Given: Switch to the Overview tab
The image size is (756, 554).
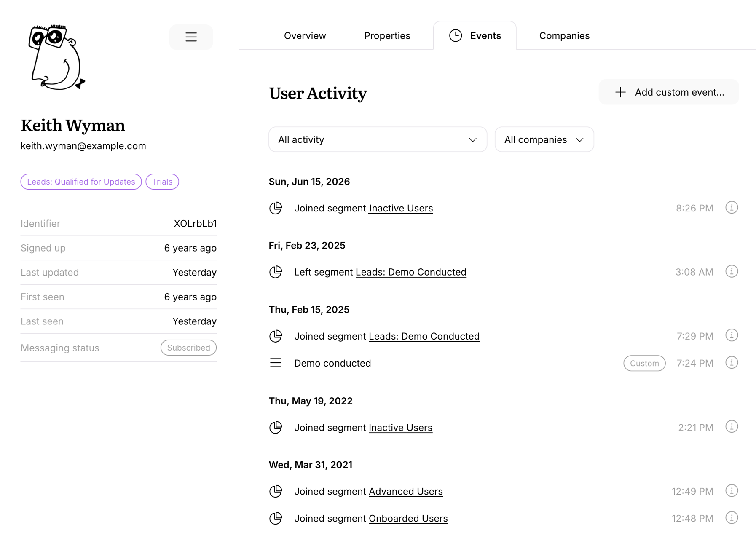Looking at the screenshot, I should tap(305, 36).
